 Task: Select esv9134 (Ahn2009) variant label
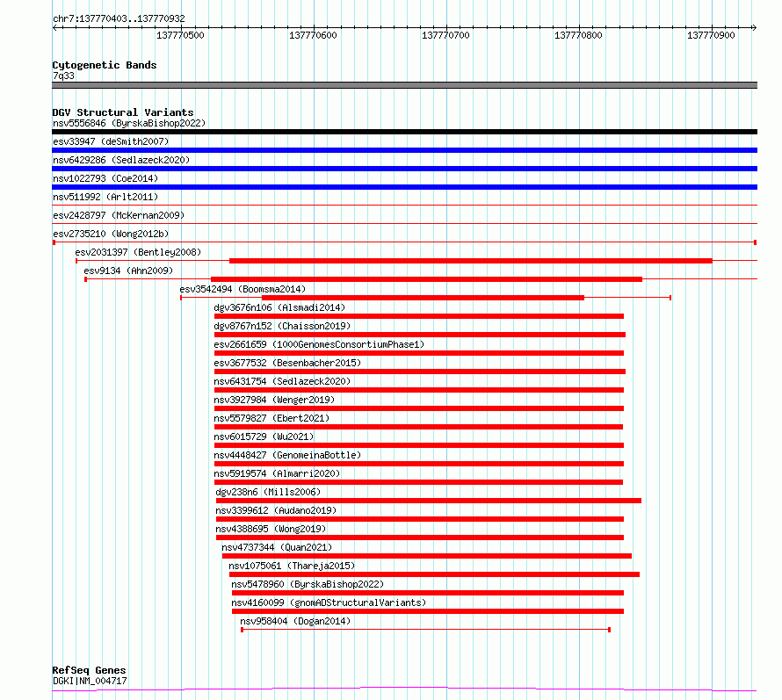(x=128, y=271)
